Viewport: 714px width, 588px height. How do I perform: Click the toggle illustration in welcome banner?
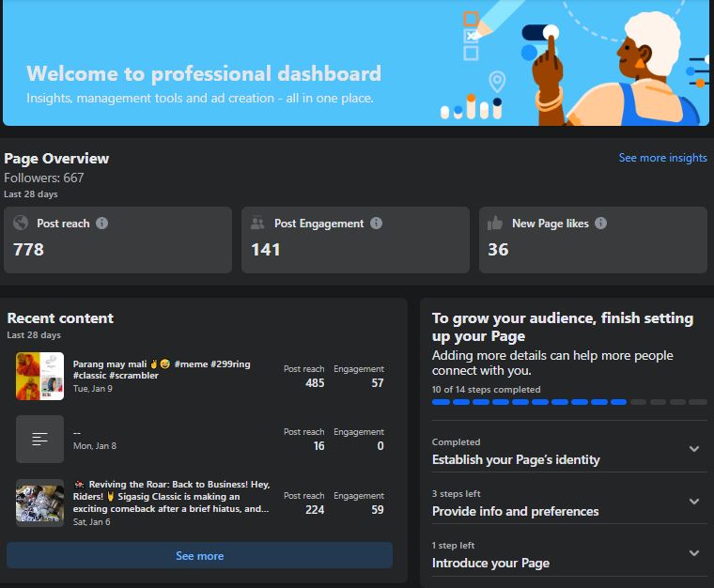click(x=540, y=33)
